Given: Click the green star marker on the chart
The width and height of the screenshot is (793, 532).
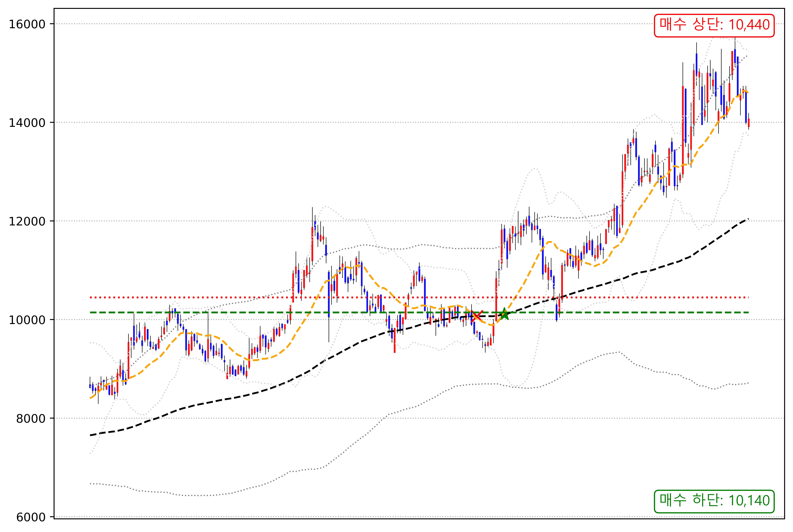Looking at the screenshot, I should point(504,314).
